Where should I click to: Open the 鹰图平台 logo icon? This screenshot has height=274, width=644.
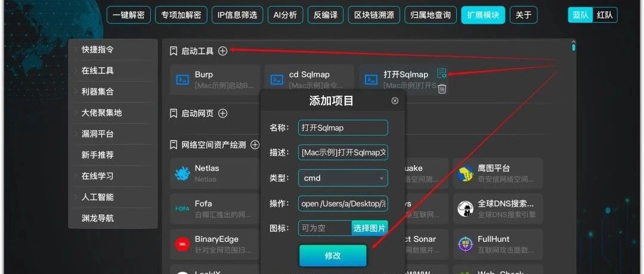[x=465, y=173]
